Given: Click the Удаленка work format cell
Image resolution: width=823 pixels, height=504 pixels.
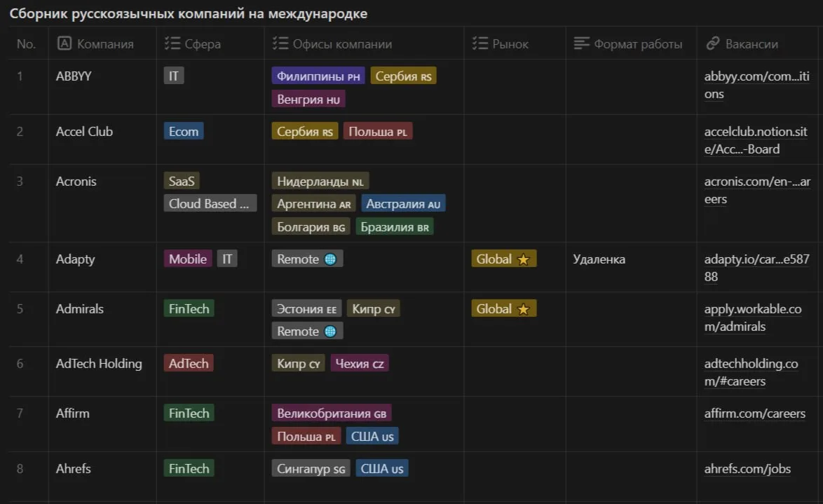Looking at the screenshot, I should [x=599, y=259].
